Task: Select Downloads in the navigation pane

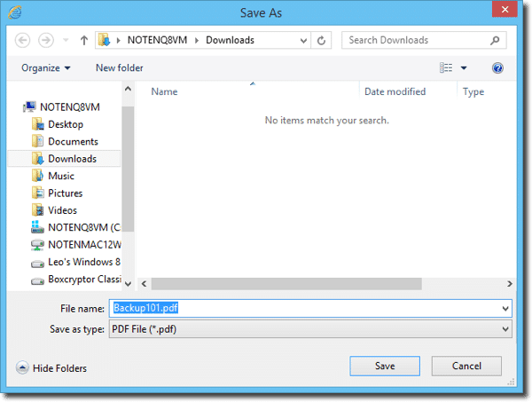Action: click(x=65, y=159)
